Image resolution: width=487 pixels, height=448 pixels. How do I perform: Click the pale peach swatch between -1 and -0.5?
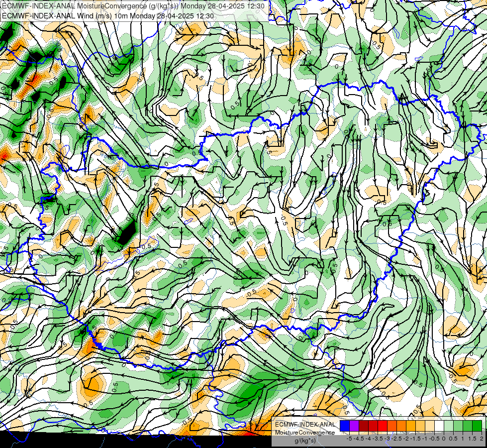point(430,426)
